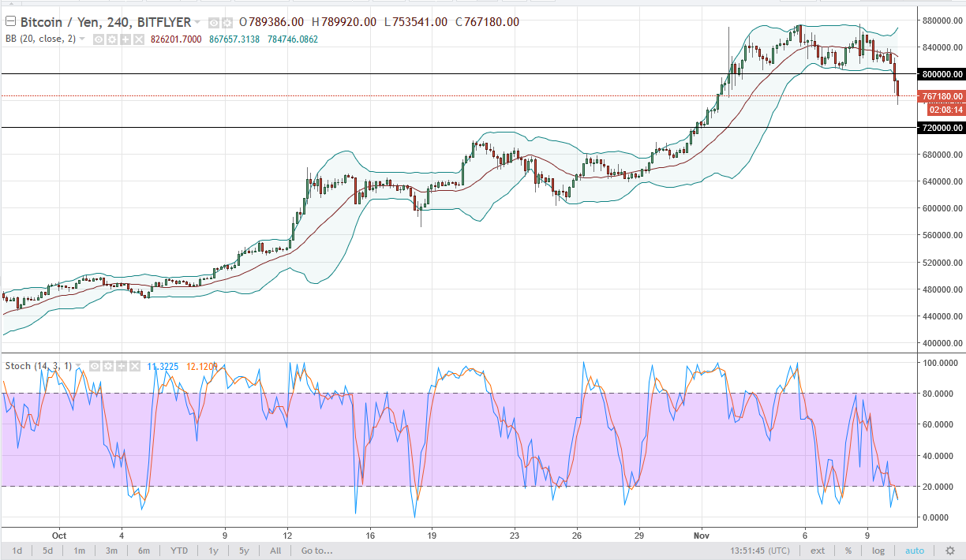Open chart settings gear in bottom bar
This screenshot has height=560, width=966.
[949, 551]
